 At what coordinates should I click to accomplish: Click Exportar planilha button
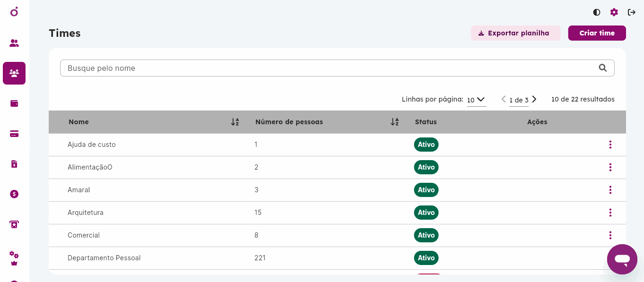[516, 33]
